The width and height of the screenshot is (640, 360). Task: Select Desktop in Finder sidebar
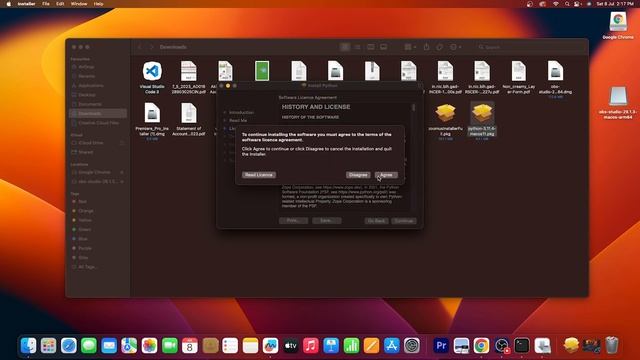pos(87,95)
